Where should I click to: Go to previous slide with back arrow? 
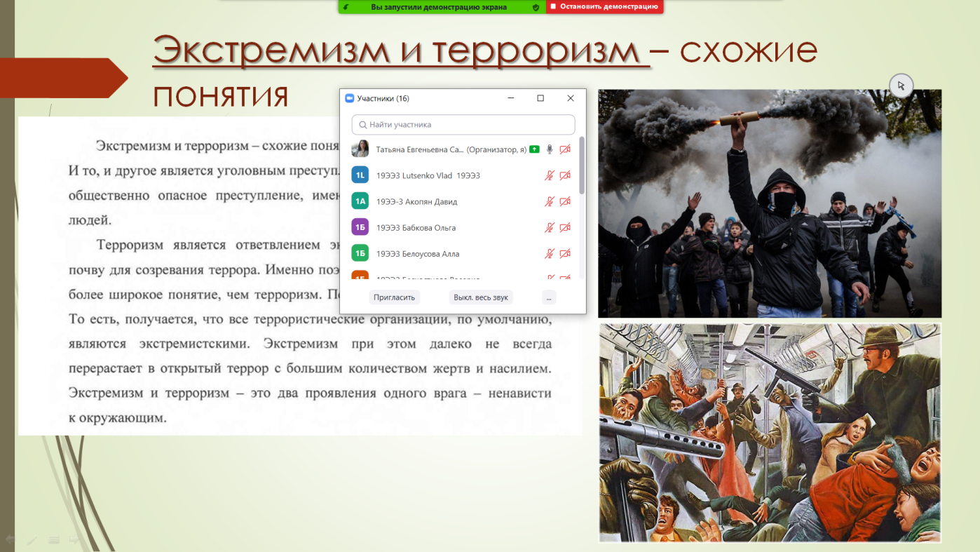click(11, 540)
